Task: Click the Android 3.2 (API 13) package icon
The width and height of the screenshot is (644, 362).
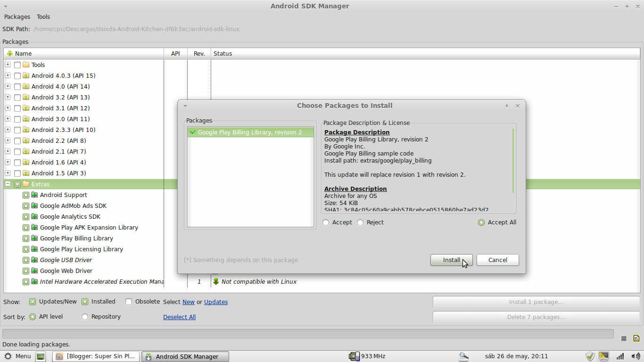Action: click(26, 97)
